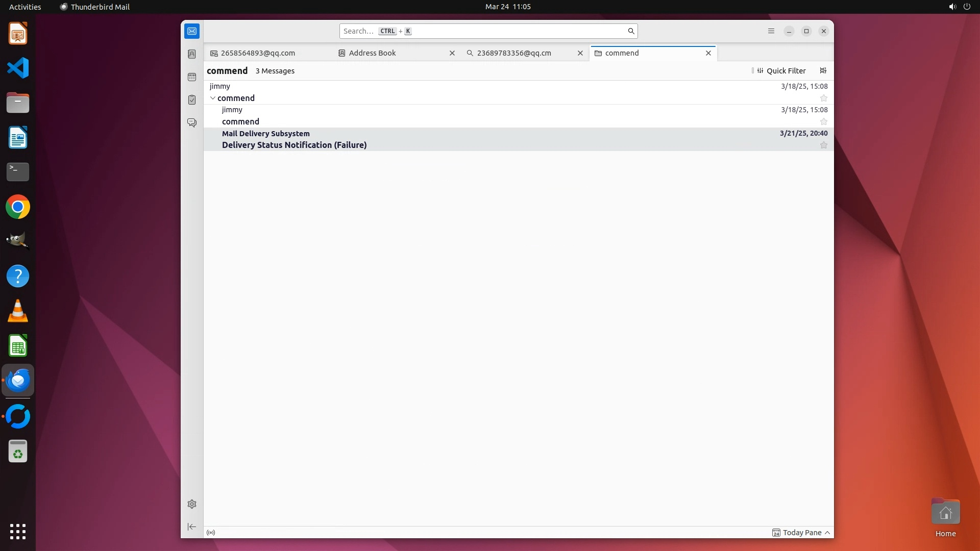This screenshot has height=551, width=980.
Task: Open the Mail space icon
Action: [x=192, y=31]
